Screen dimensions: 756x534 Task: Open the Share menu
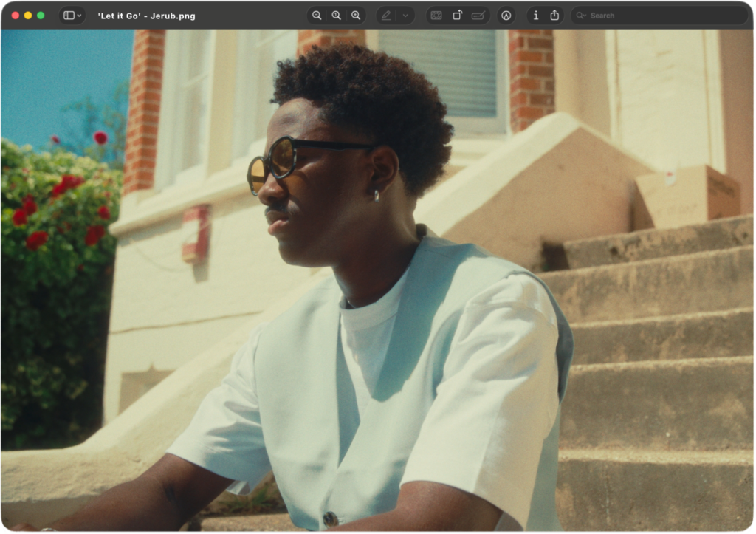click(x=554, y=16)
